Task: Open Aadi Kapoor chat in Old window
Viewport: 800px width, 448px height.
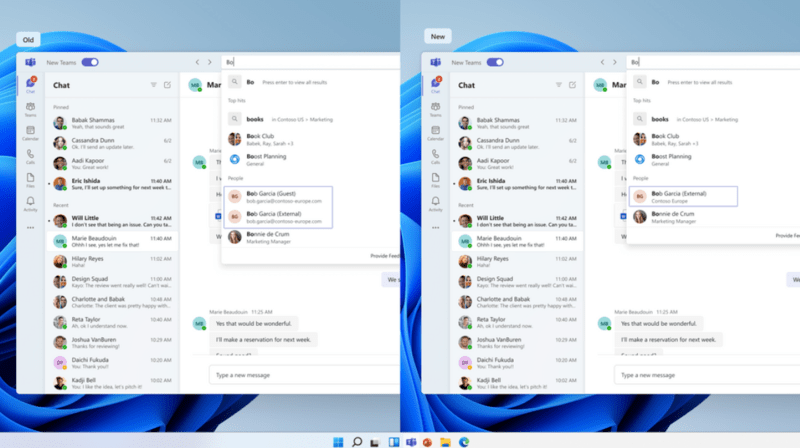Action: point(112,164)
